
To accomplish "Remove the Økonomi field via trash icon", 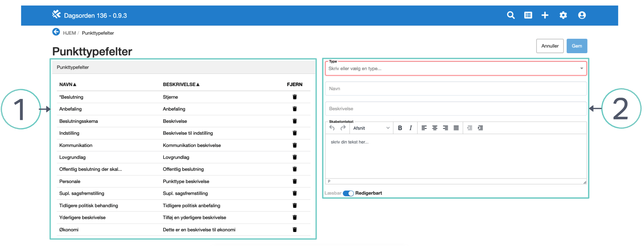I will coord(295,230).
